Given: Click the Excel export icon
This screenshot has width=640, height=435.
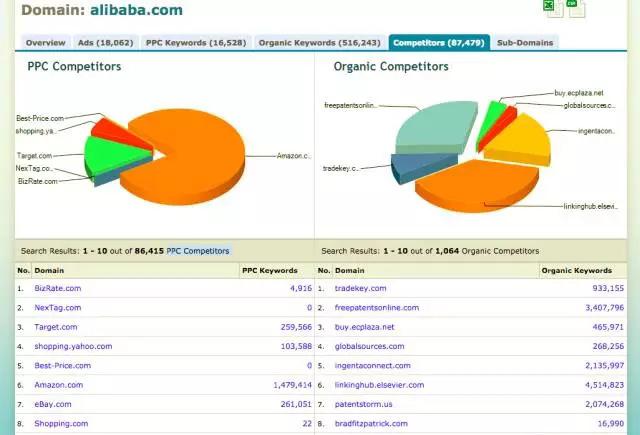Looking at the screenshot, I should [x=553, y=8].
